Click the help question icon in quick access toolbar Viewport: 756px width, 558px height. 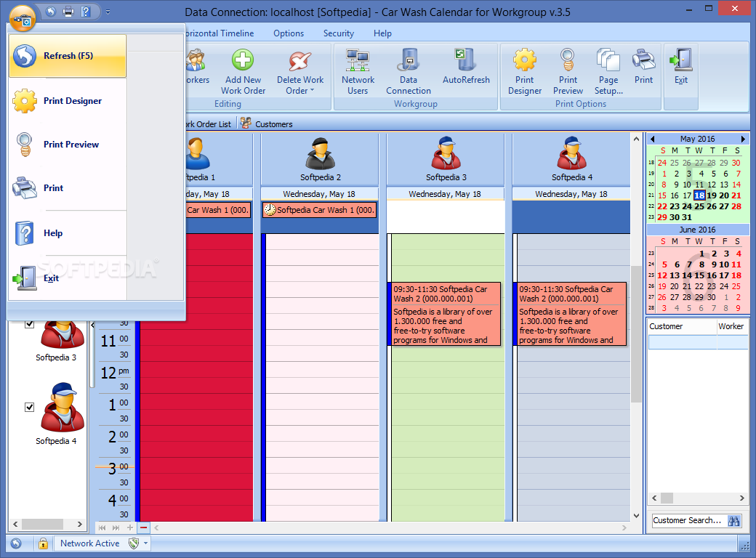click(85, 12)
